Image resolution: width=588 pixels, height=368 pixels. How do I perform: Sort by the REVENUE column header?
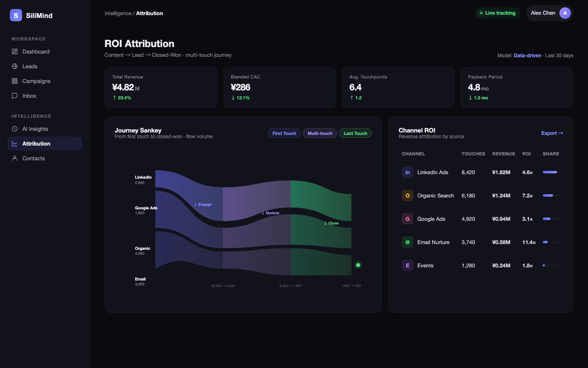click(x=503, y=154)
